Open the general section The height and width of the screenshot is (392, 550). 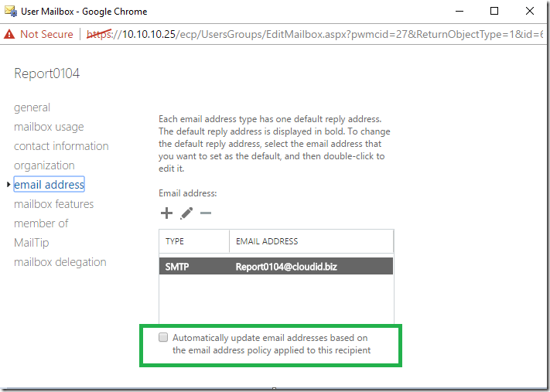coord(32,107)
